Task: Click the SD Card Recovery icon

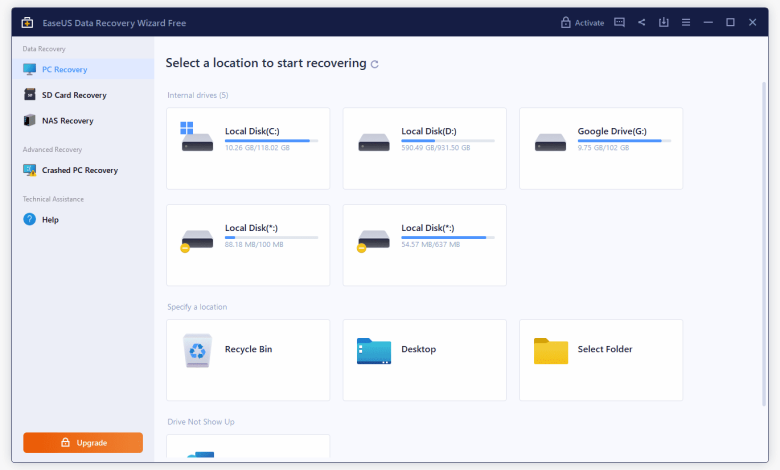Action: (30, 94)
